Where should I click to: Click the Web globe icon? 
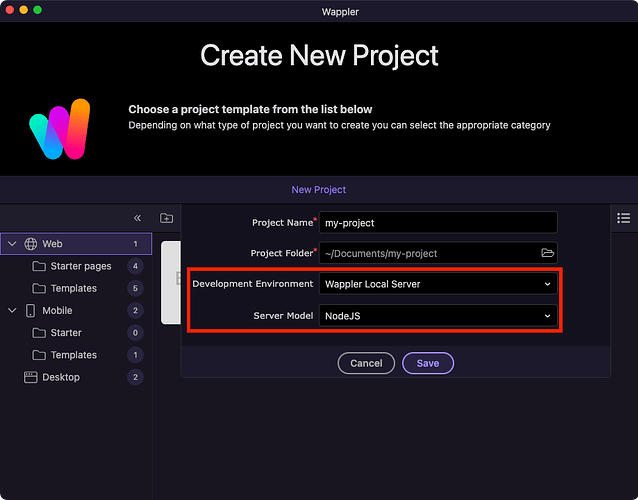coord(31,244)
